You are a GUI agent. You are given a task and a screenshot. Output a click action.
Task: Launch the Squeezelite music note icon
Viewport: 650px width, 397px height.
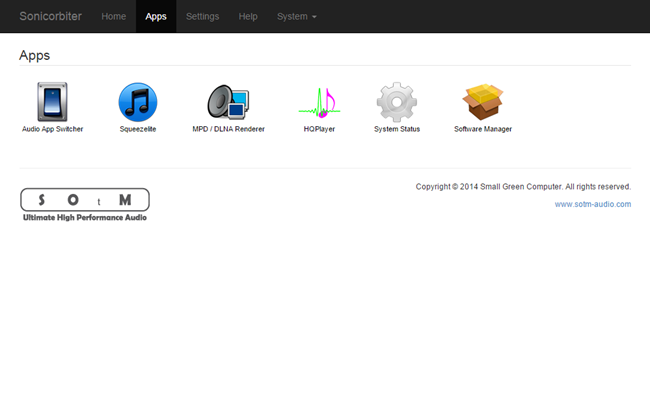pos(138,102)
